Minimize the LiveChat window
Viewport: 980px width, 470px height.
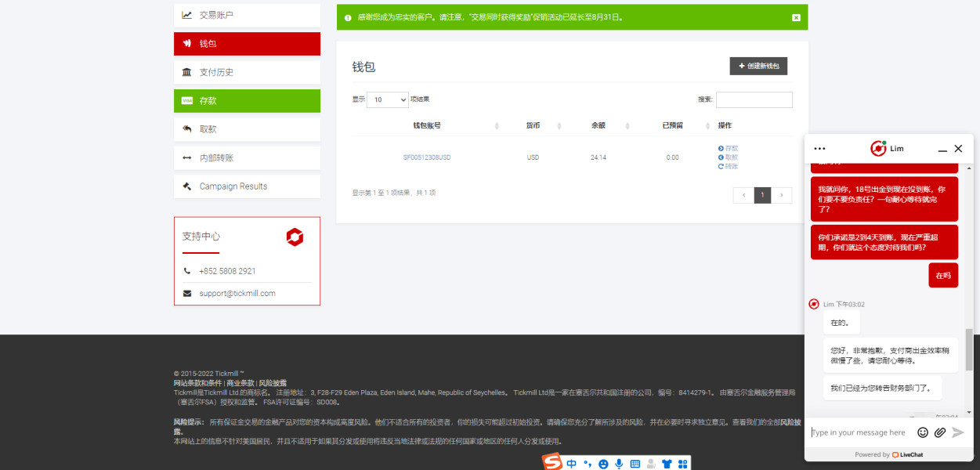click(942, 149)
